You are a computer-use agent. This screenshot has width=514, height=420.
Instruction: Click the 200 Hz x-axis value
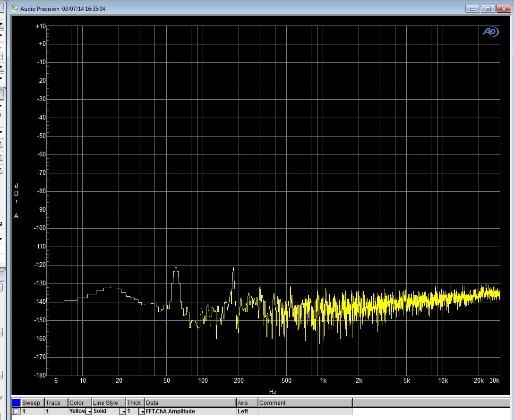pyautogui.click(x=239, y=380)
